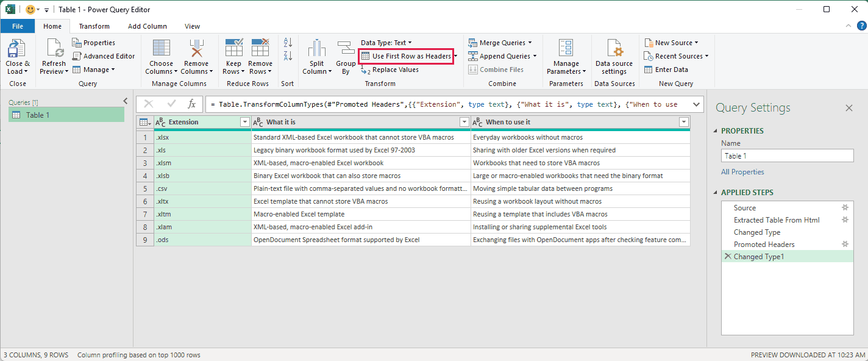Click the Split Column icon
Screen dimensions: 868x361
(316, 48)
